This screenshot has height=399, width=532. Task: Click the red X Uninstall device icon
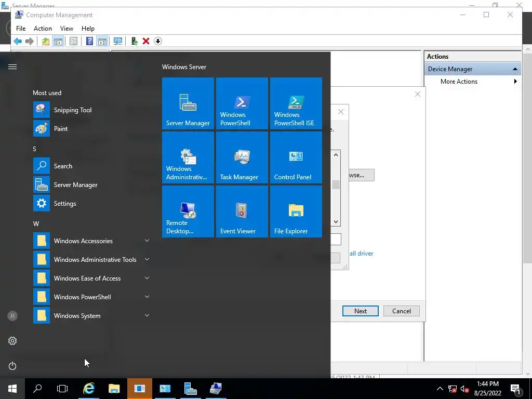coord(146,42)
